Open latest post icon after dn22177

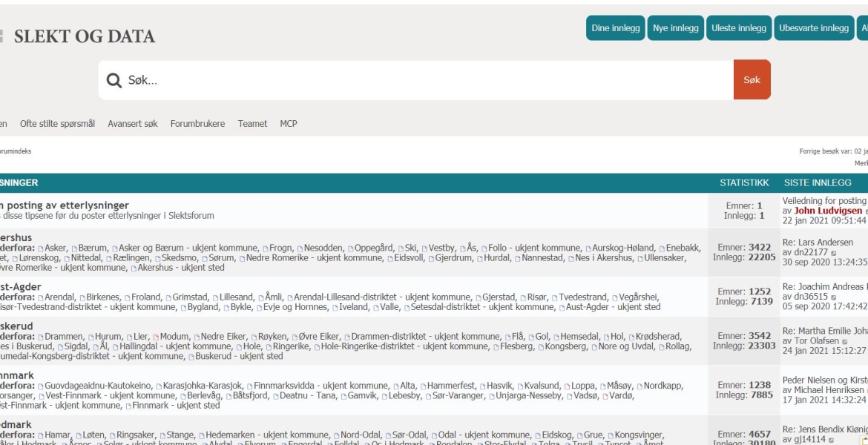tap(834, 253)
